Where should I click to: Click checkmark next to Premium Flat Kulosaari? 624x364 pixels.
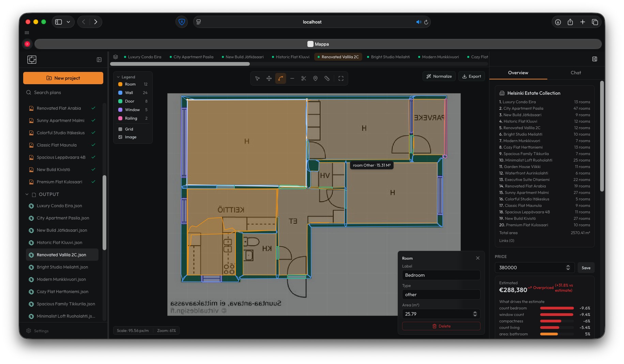(x=93, y=182)
